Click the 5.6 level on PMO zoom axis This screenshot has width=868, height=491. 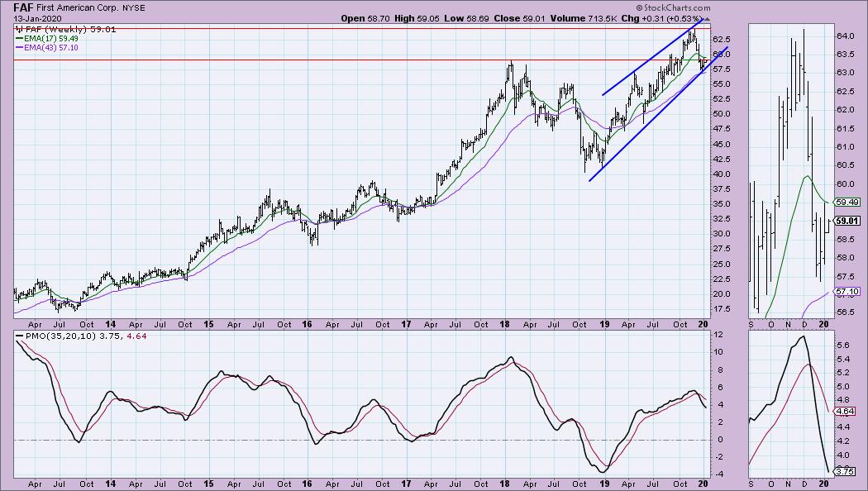(844, 345)
